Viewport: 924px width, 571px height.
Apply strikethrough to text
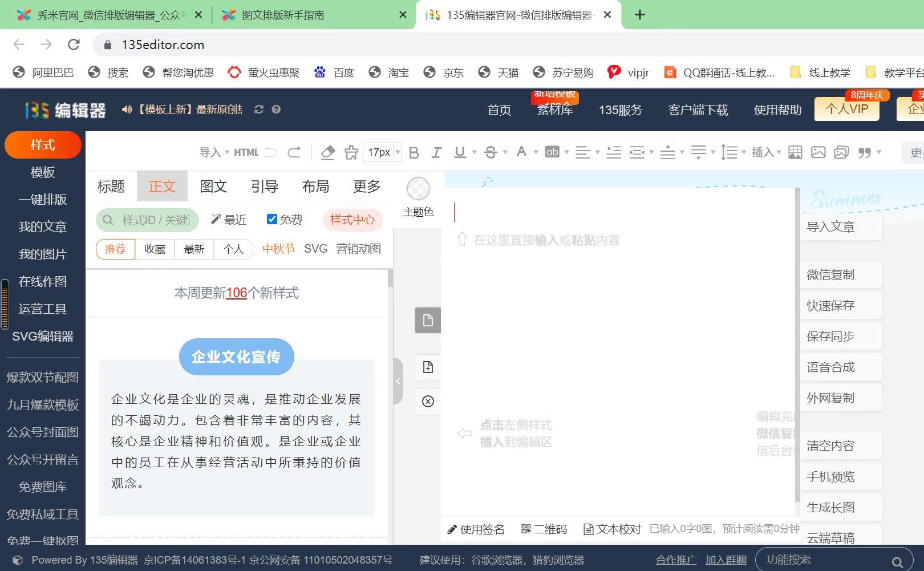[x=489, y=152]
